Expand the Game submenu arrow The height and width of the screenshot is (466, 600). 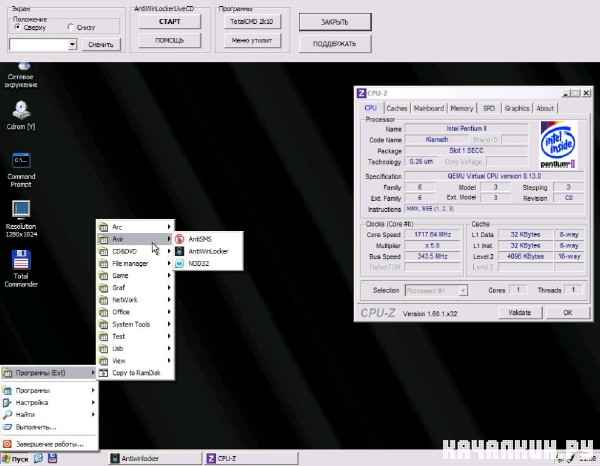[x=169, y=275]
